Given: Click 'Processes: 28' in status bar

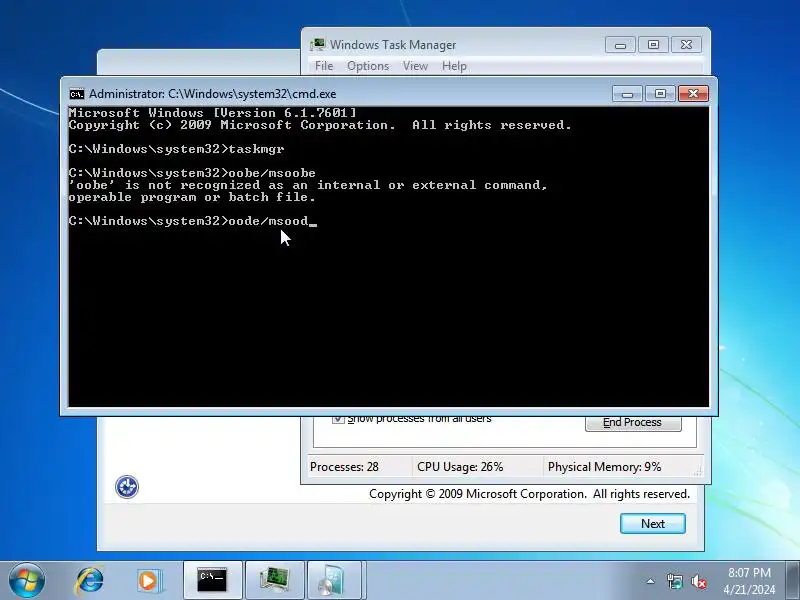Looking at the screenshot, I should 344,467.
